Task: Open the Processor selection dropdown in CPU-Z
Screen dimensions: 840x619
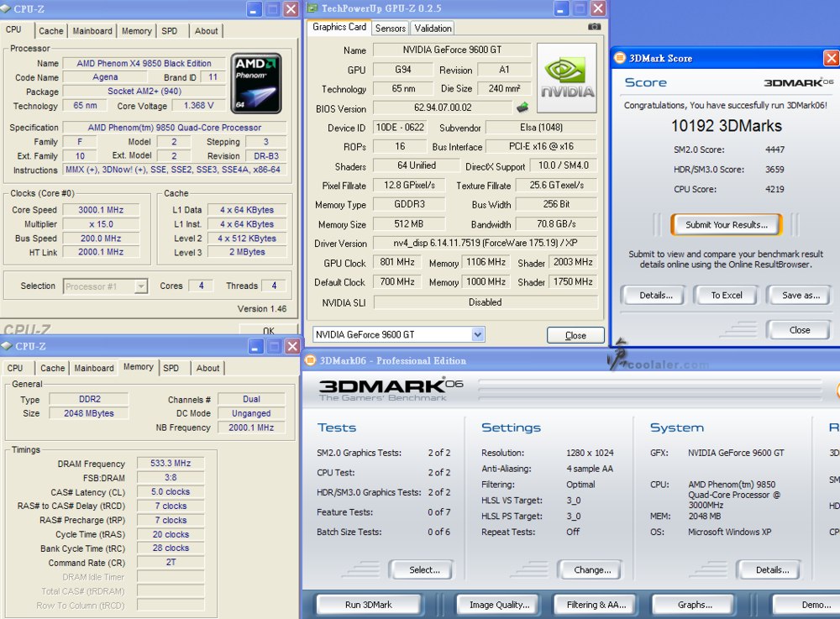Action: [x=141, y=286]
